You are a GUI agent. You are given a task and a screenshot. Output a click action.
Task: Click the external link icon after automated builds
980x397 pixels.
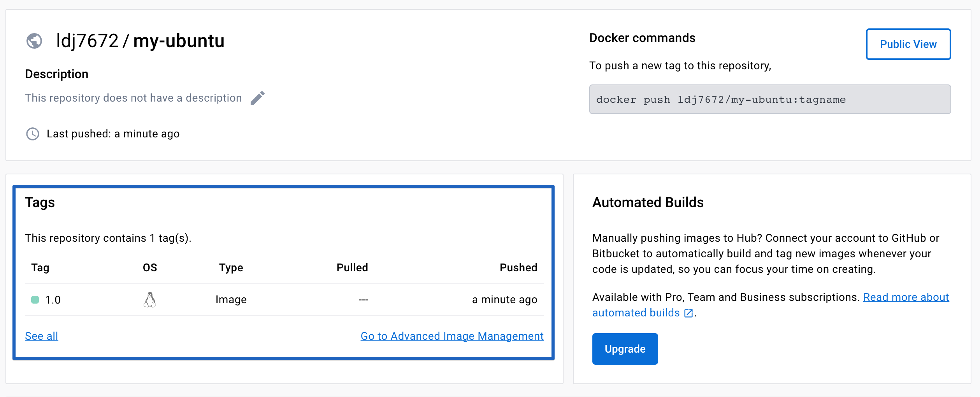coord(688,313)
